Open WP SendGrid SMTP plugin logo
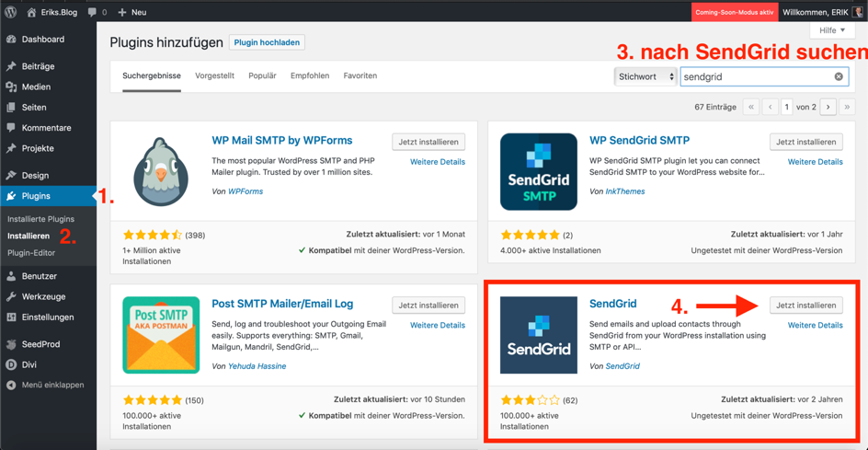The image size is (868, 450). tap(539, 172)
